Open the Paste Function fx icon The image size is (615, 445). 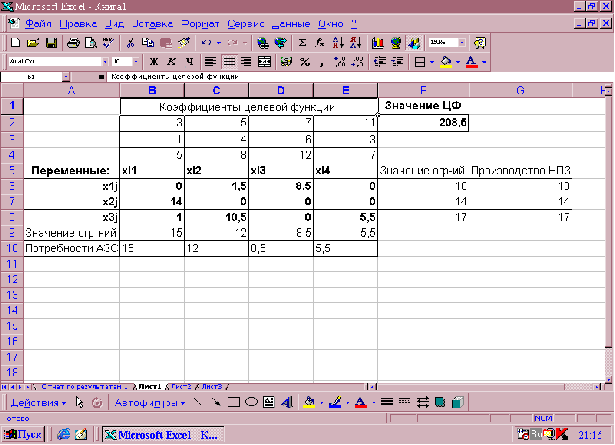point(320,43)
